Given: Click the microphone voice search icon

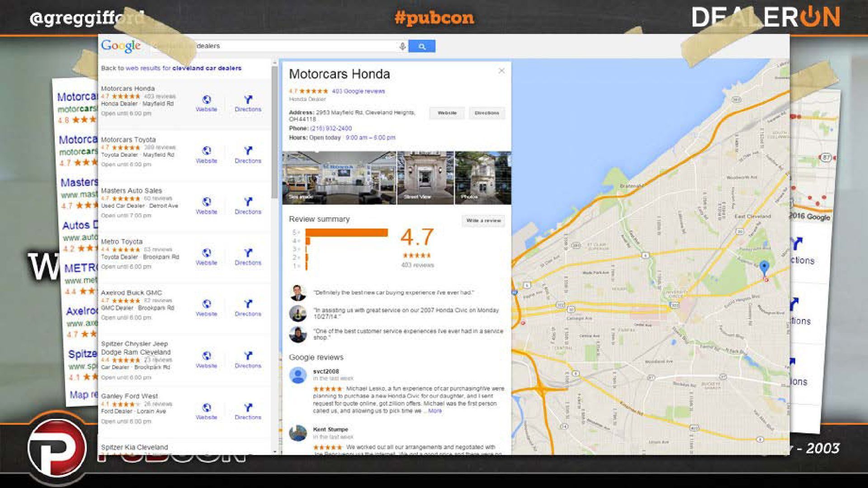Looking at the screenshot, I should tap(402, 46).
